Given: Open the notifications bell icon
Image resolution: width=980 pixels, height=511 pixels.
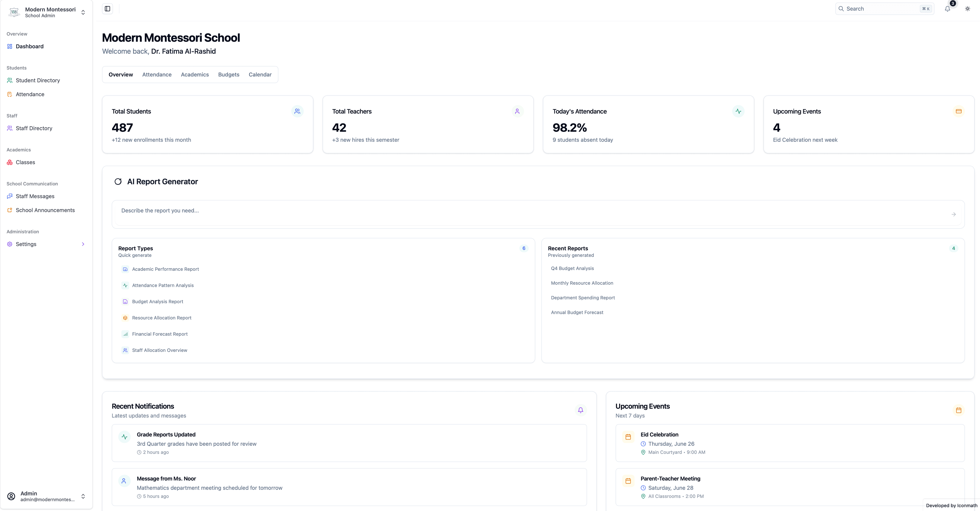Looking at the screenshot, I should click(x=947, y=8).
